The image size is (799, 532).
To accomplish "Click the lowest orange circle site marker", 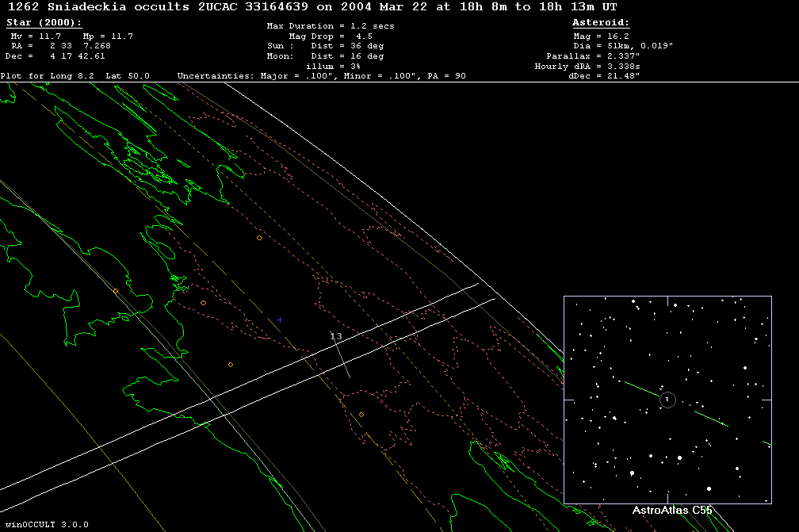I will pos(361,415).
